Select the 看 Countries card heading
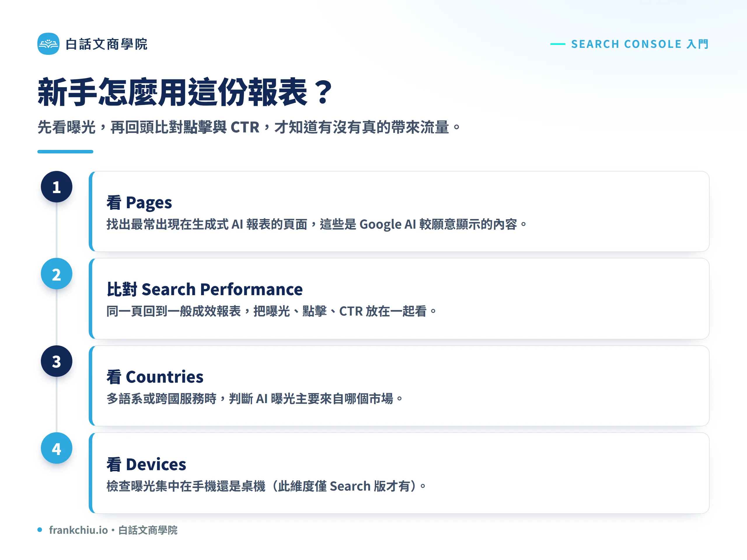This screenshot has width=747, height=560. coord(155,377)
